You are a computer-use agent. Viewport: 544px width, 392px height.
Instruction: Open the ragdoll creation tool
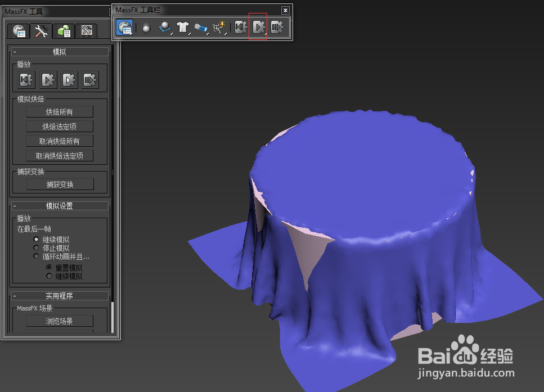pyautogui.click(x=219, y=27)
